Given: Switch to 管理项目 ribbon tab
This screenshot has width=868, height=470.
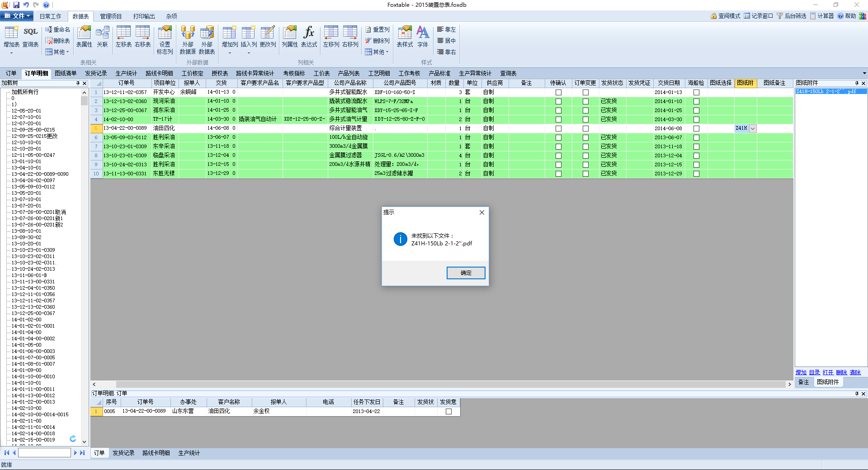Looking at the screenshot, I should click(111, 16).
